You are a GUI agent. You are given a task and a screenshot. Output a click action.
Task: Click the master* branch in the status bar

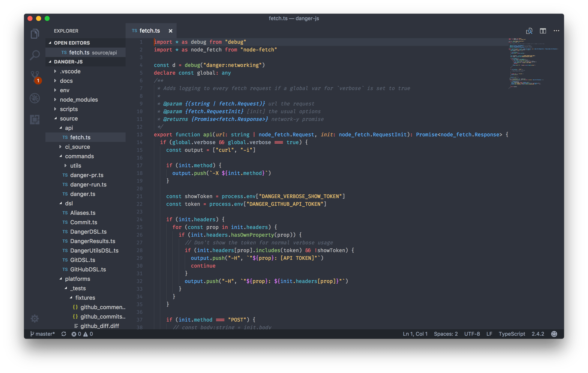[42, 334]
